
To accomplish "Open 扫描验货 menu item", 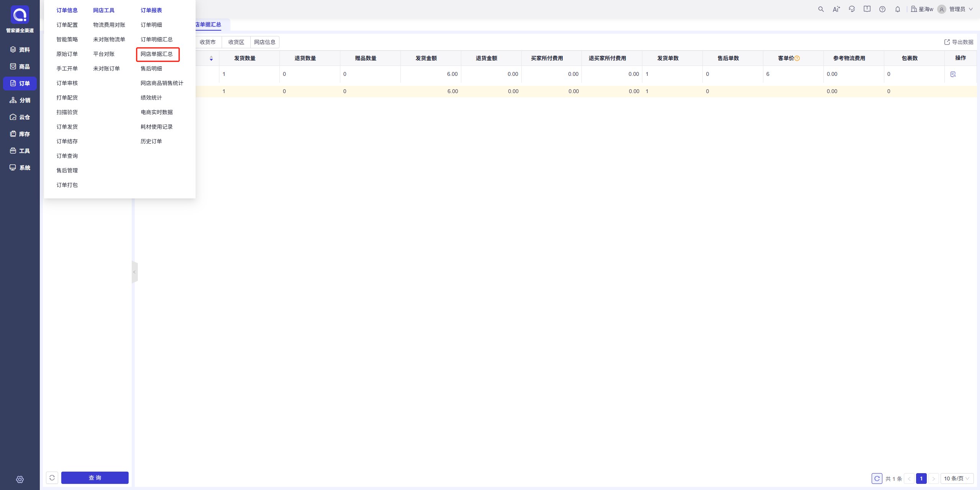I will [67, 112].
